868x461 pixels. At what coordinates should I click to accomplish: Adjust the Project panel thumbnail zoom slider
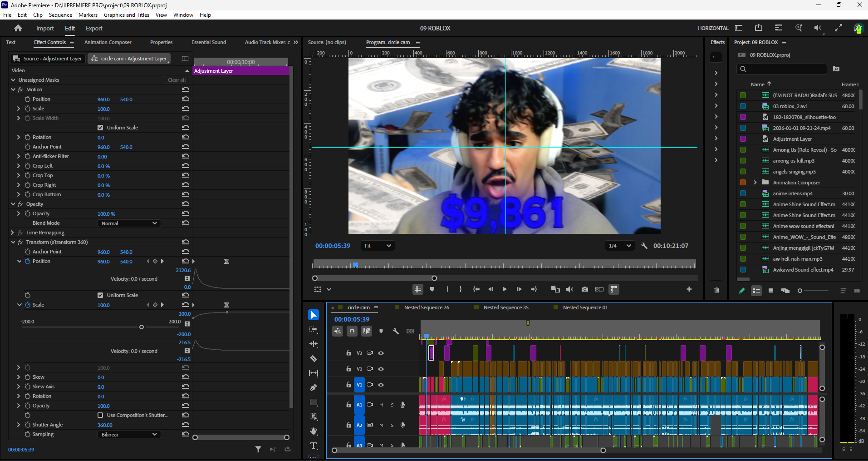(x=800, y=291)
